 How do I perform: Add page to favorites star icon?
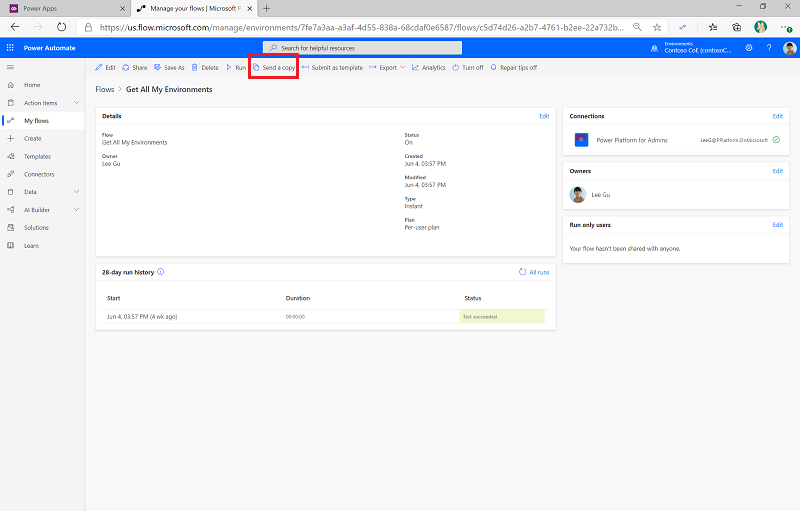pyautogui.click(x=657, y=28)
